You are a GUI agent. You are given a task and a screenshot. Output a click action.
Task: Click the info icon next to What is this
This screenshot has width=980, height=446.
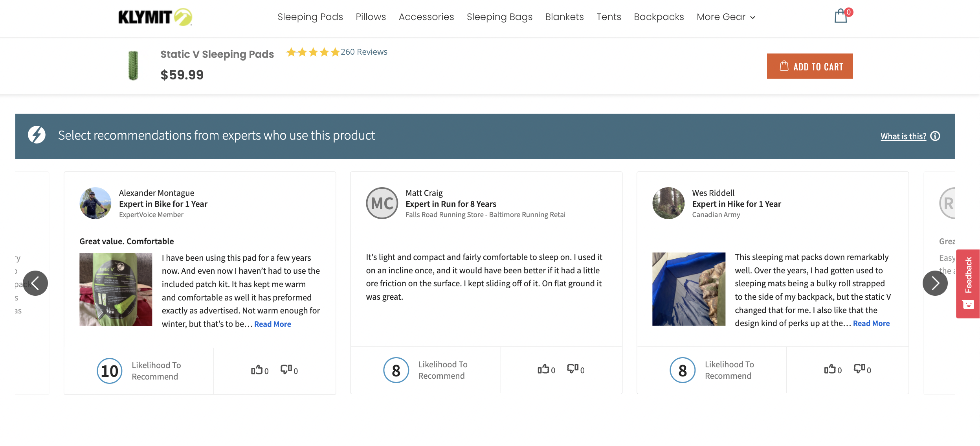click(935, 136)
